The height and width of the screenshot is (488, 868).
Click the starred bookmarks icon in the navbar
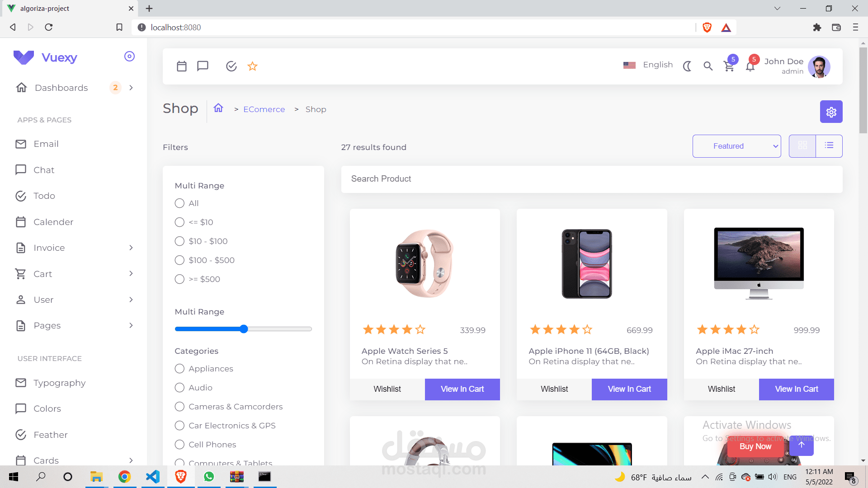coord(252,66)
